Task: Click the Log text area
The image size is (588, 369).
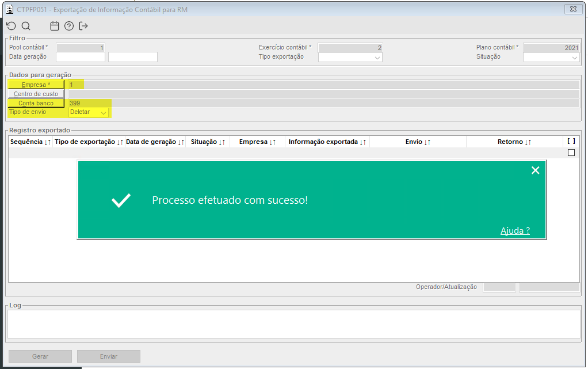Action: 294,324
